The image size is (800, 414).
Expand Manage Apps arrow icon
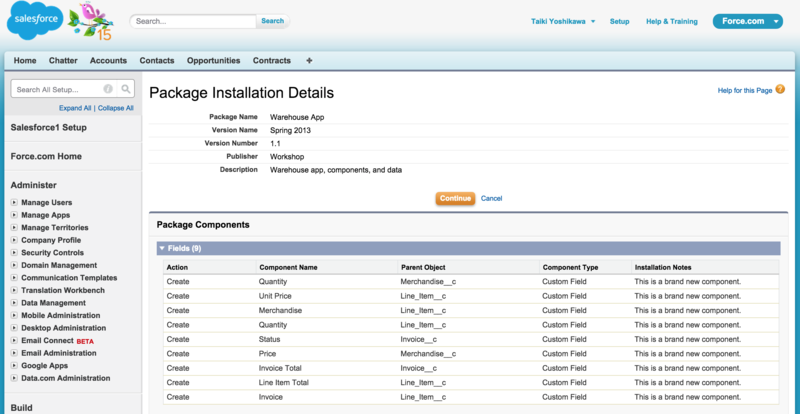click(x=14, y=215)
